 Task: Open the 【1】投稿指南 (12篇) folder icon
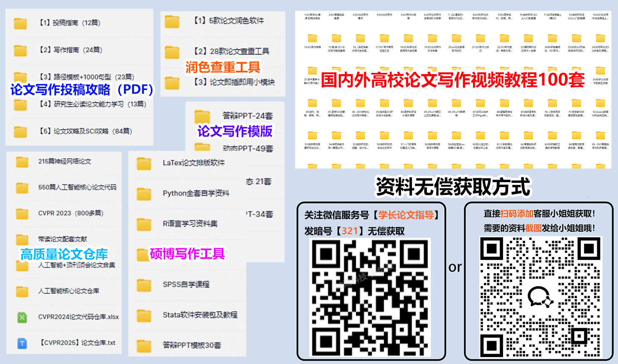point(20,23)
